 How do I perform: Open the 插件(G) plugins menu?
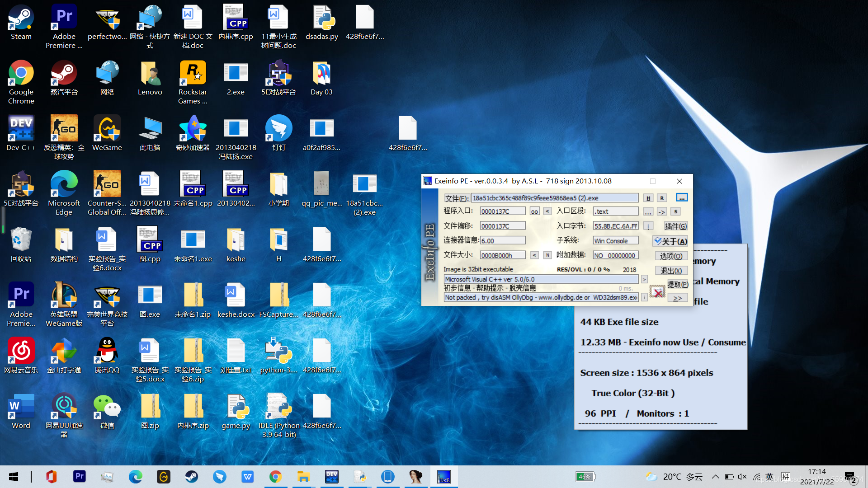(x=675, y=226)
